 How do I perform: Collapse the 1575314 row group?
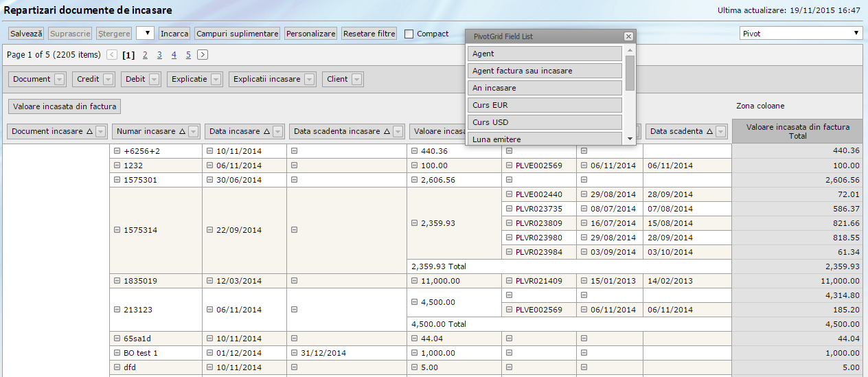pyautogui.click(x=117, y=230)
